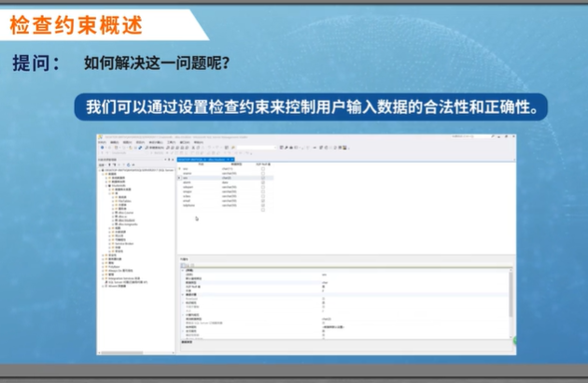Click the connect Object Explorer plug icon

pyautogui.click(x=109, y=164)
